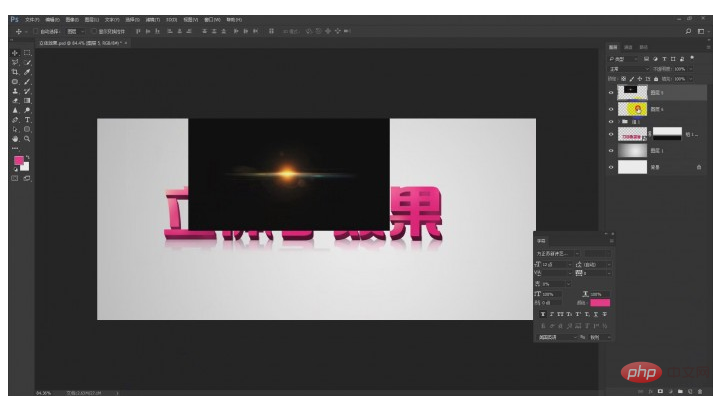The width and height of the screenshot is (720, 405).
Task: Select the Rectangular Marquee tool
Action: pos(27,53)
